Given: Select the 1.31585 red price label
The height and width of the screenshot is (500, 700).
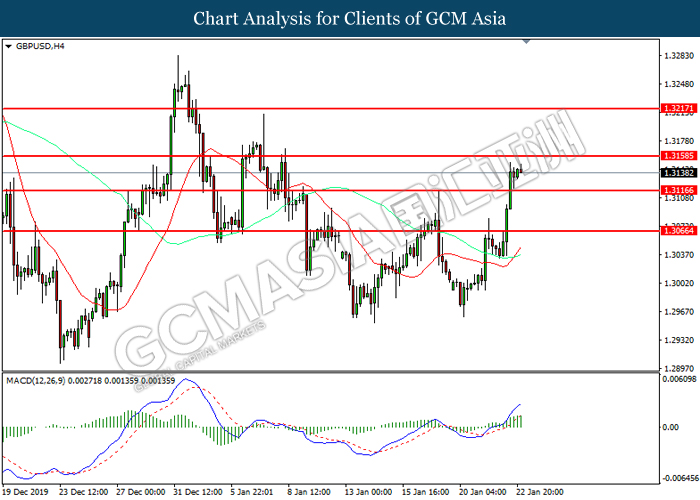Looking at the screenshot, I should [x=679, y=156].
